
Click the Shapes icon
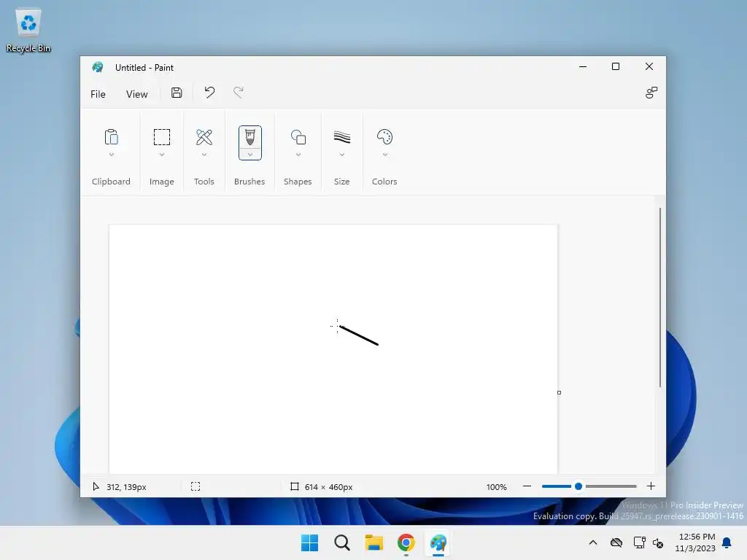click(298, 137)
